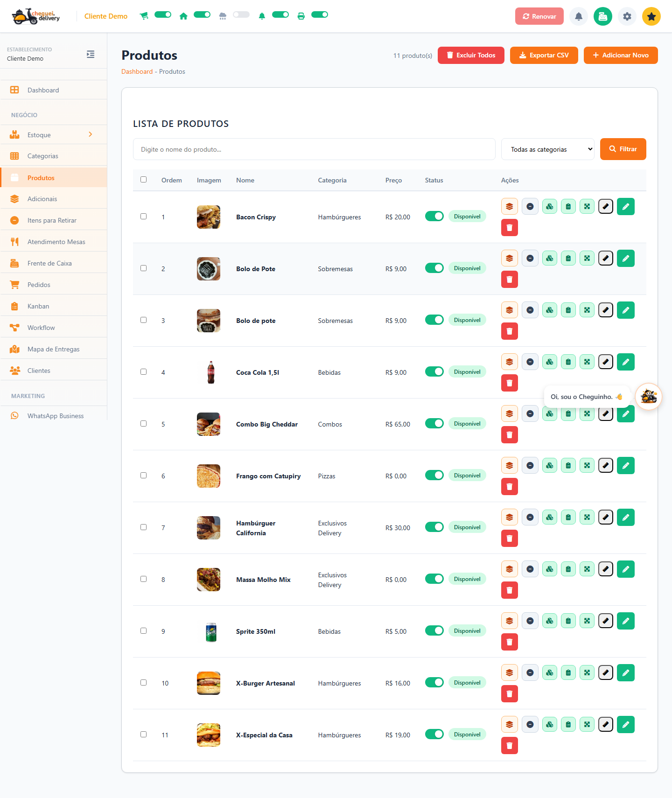
Task: Click the yellow star icon in header
Action: [x=651, y=16]
